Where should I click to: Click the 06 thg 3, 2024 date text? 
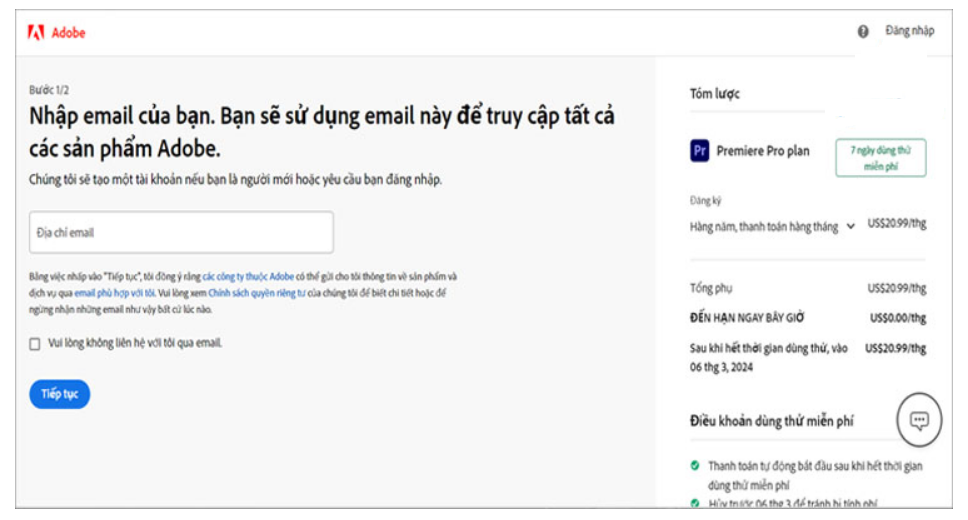(x=721, y=367)
